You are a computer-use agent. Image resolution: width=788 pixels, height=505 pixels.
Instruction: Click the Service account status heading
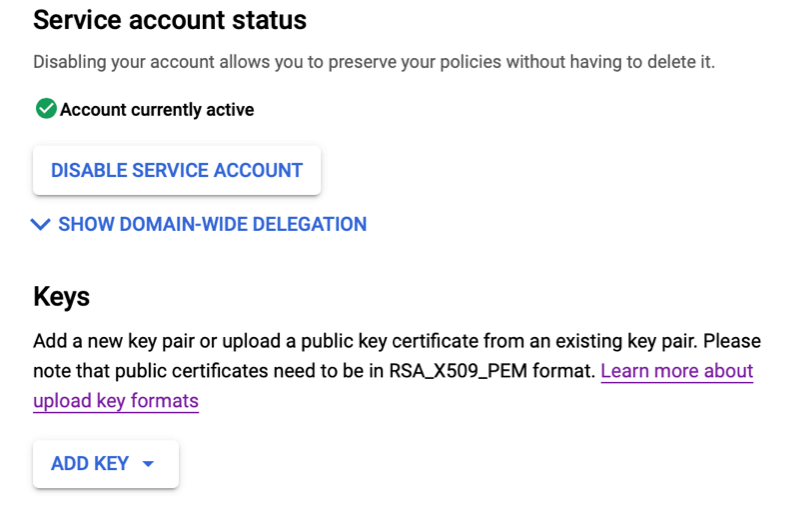click(x=169, y=19)
